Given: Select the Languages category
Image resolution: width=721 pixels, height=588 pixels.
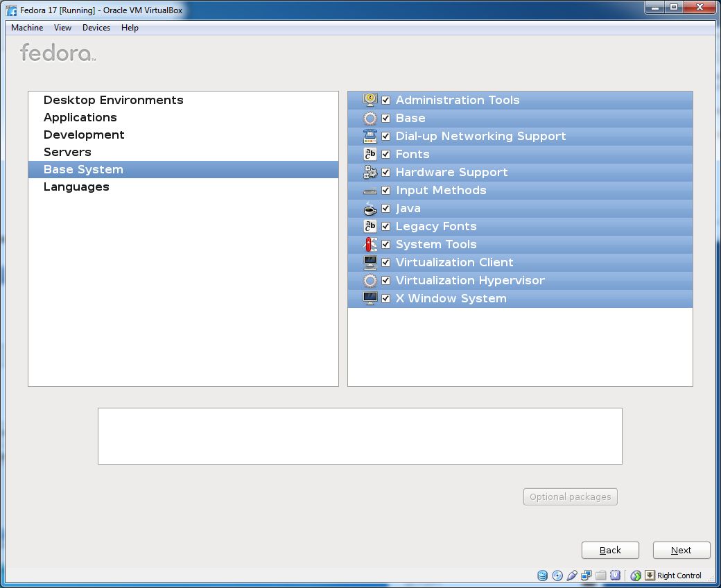Looking at the screenshot, I should [x=183, y=187].
